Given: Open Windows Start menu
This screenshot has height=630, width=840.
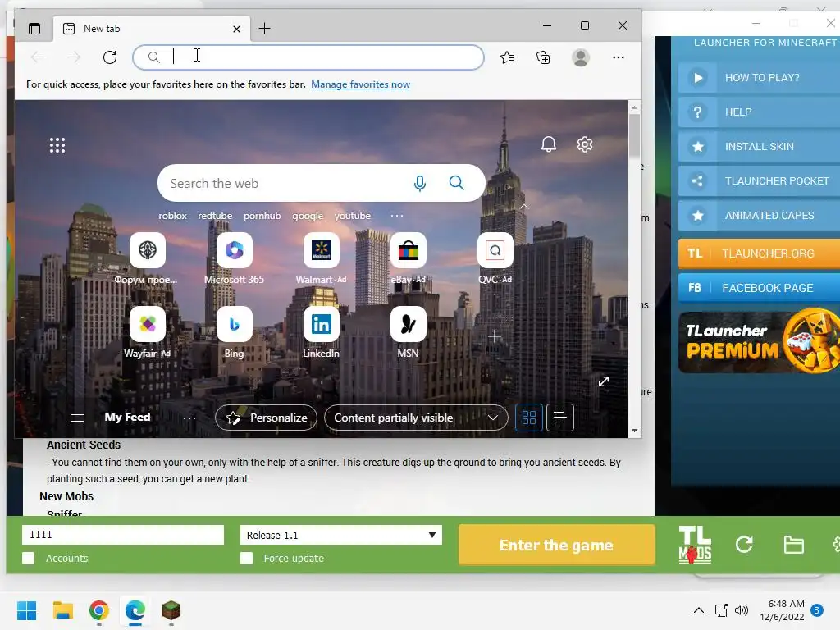Looking at the screenshot, I should (26, 610).
